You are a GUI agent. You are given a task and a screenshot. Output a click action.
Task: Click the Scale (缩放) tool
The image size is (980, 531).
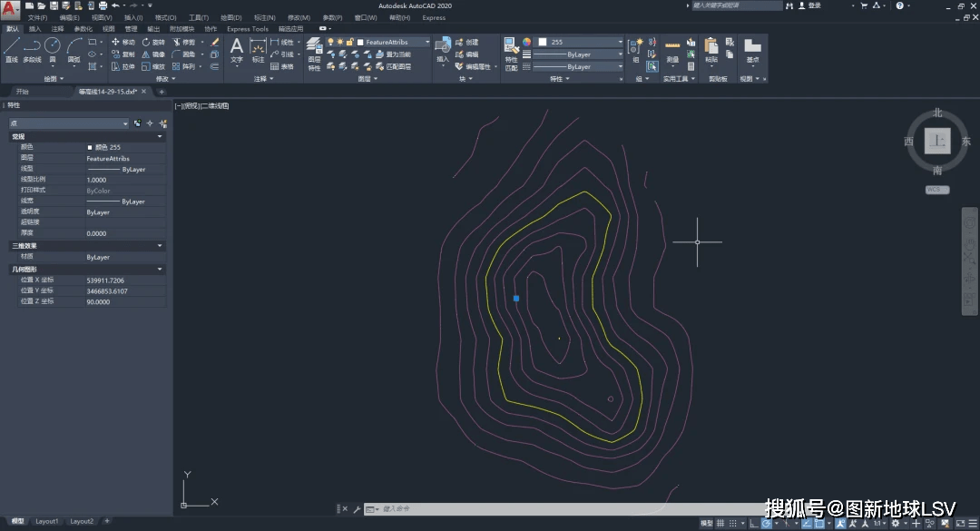click(x=153, y=66)
